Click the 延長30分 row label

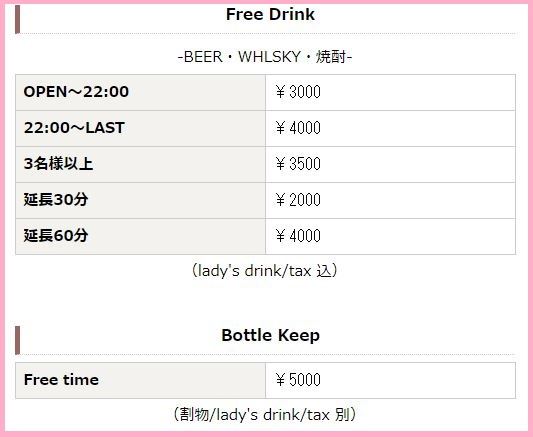56,200
